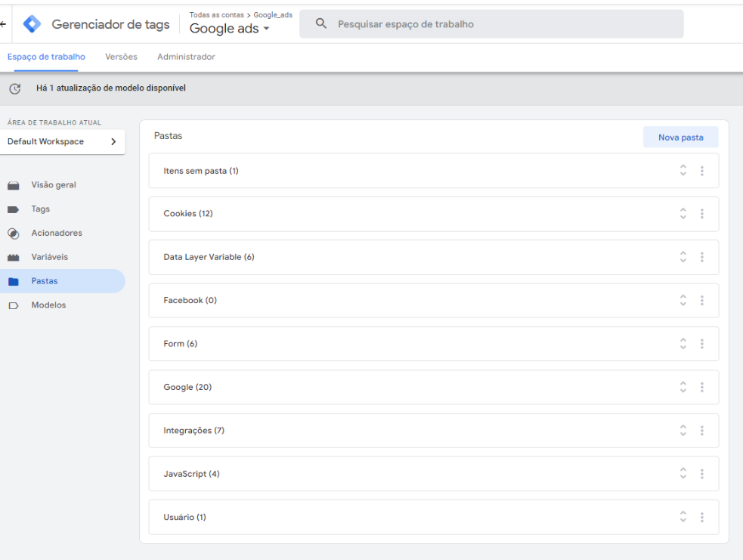The image size is (743, 560).
Task: Open Variáveis in the sidebar
Action: tap(49, 257)
